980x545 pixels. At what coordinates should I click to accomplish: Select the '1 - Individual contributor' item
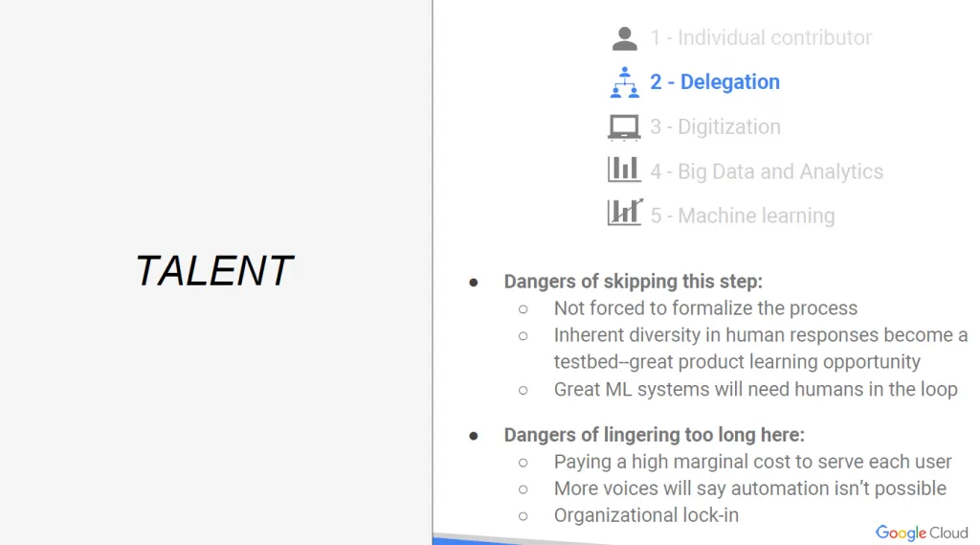point(761,37)
